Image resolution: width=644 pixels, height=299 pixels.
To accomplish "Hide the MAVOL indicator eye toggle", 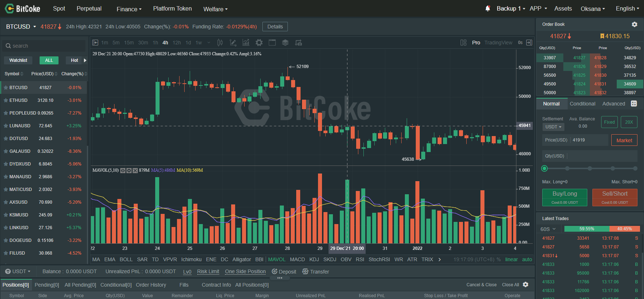I will [123, 170].
